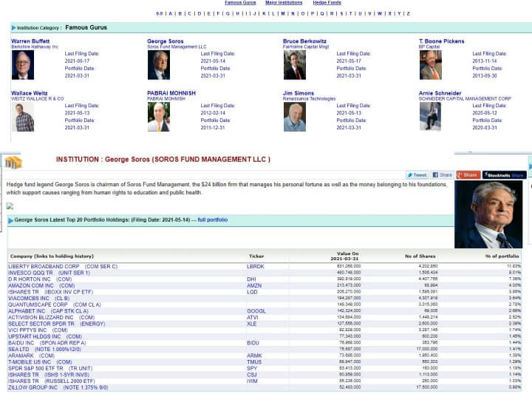532x394 pixels.
Task: Open INVESCO QQQ TR holding history
Action: pos(49,273)
